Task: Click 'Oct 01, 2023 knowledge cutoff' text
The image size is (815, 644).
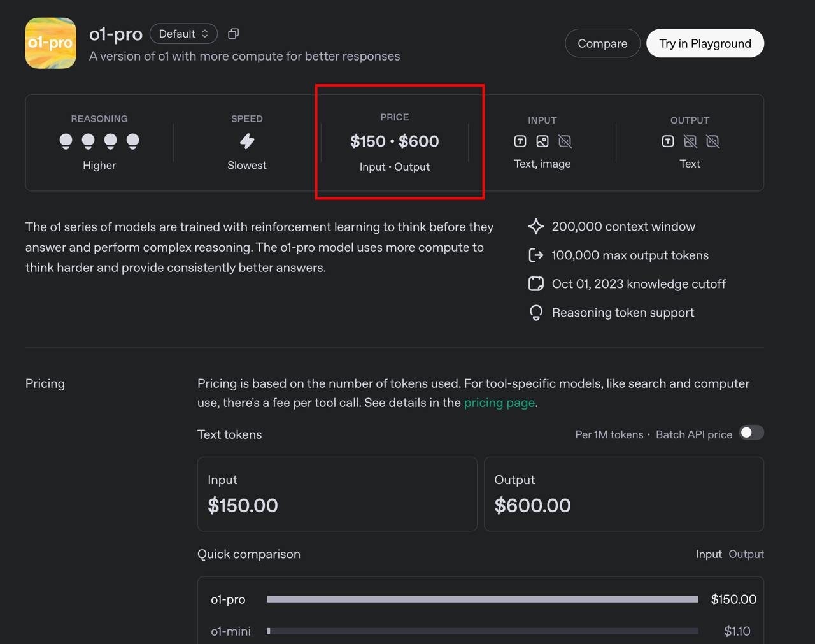Action: (639, 284)
